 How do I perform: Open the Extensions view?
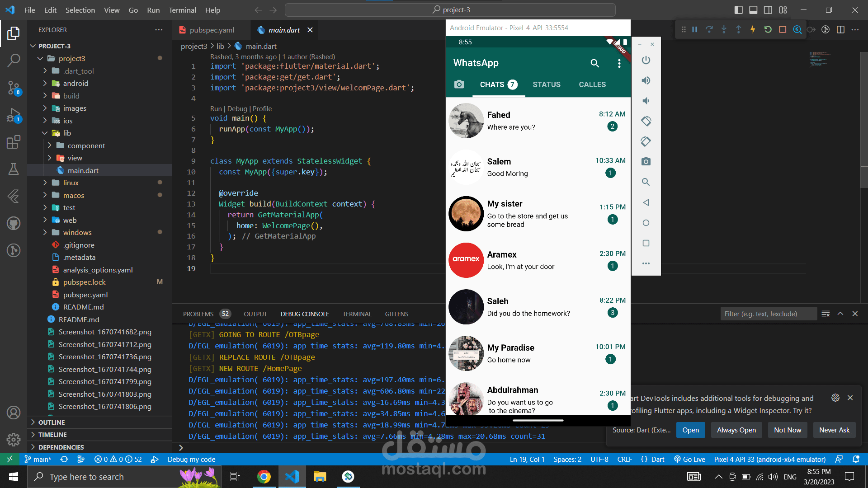pos(14,142)
